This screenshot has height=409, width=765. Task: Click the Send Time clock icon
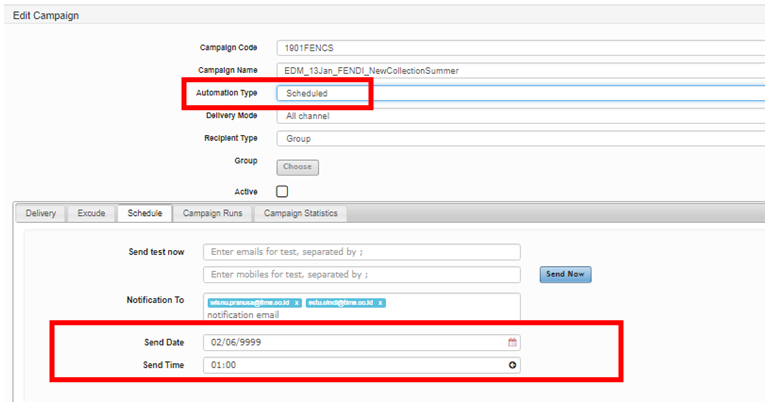pos(512,366)
